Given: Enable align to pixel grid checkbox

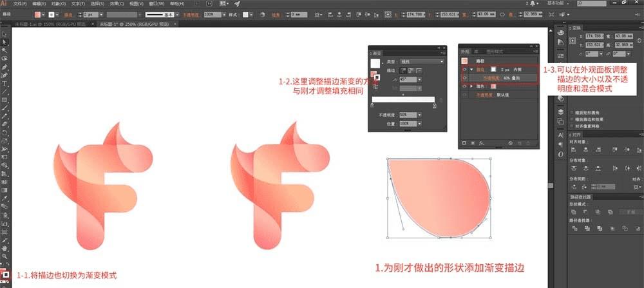Looking at the screenshot, I should coord(572,126).
